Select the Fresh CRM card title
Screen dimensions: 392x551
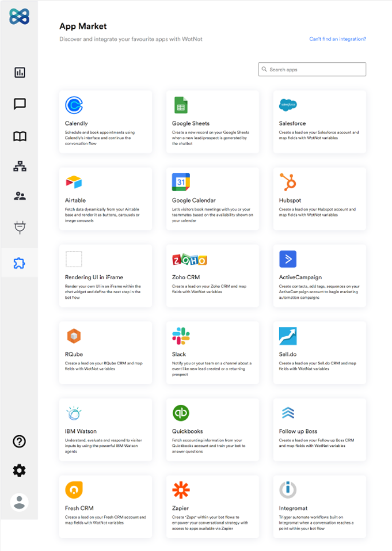tap(79, 508)
